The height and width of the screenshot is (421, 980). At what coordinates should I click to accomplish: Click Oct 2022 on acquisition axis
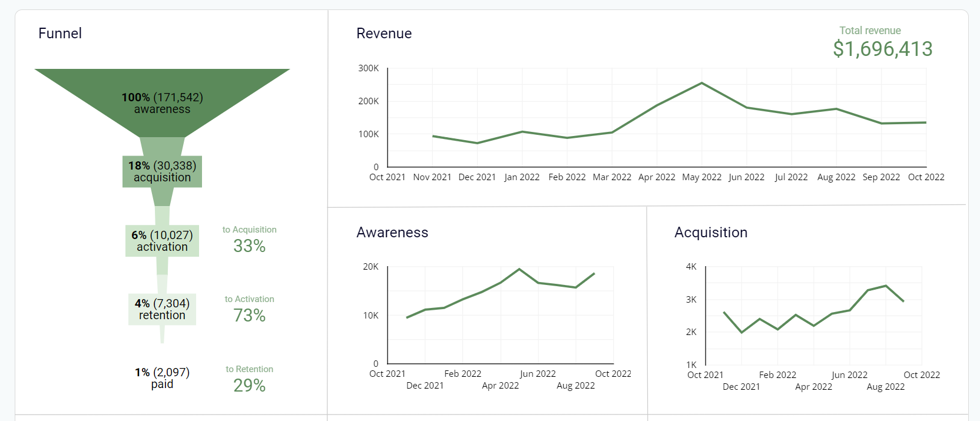[x=922, y=375]
